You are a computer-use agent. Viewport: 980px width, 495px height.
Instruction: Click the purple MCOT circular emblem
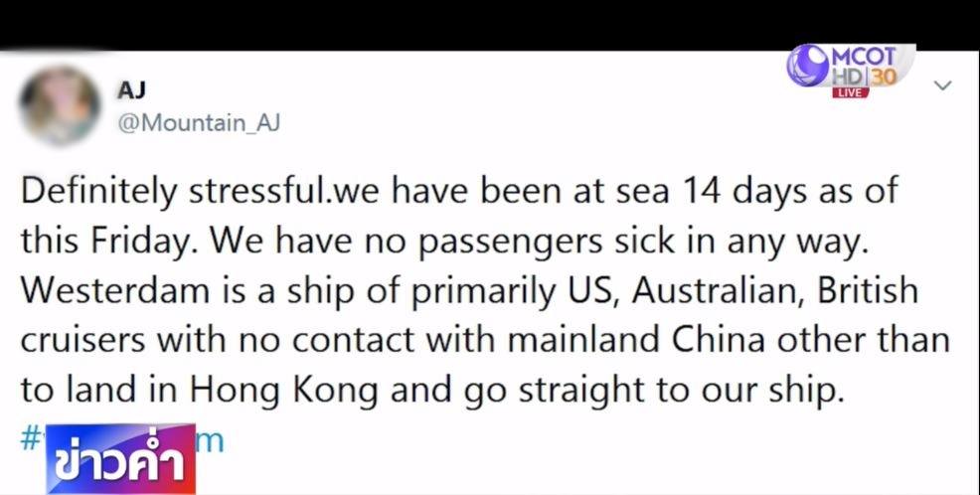[x=809, y=68]
